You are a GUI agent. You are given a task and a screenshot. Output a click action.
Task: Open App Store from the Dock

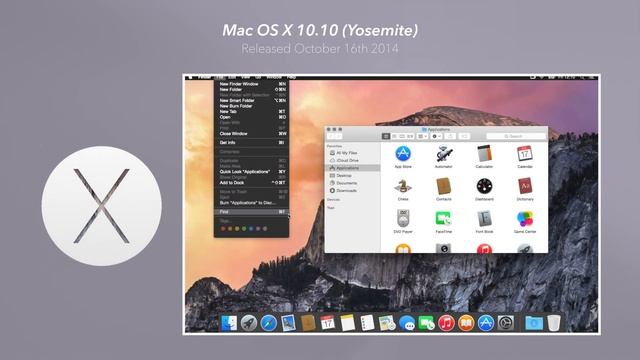coord(486,323)
